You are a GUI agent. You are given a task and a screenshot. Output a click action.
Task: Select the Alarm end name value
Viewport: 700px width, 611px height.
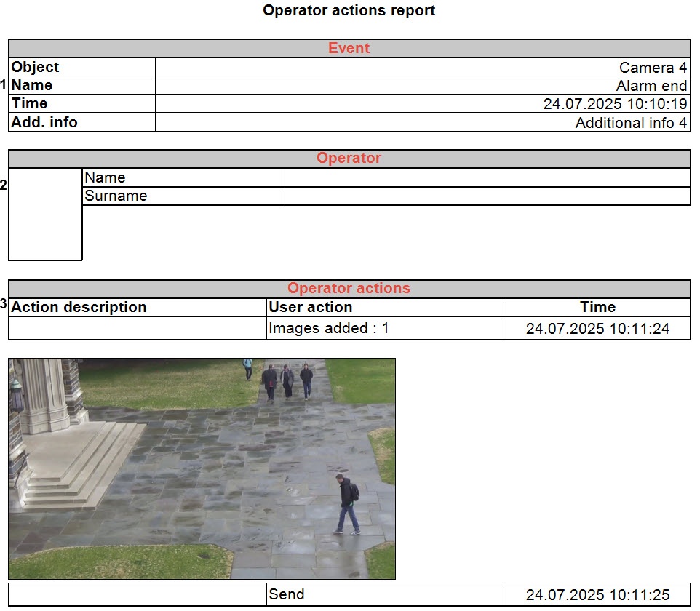pos(651,86)
